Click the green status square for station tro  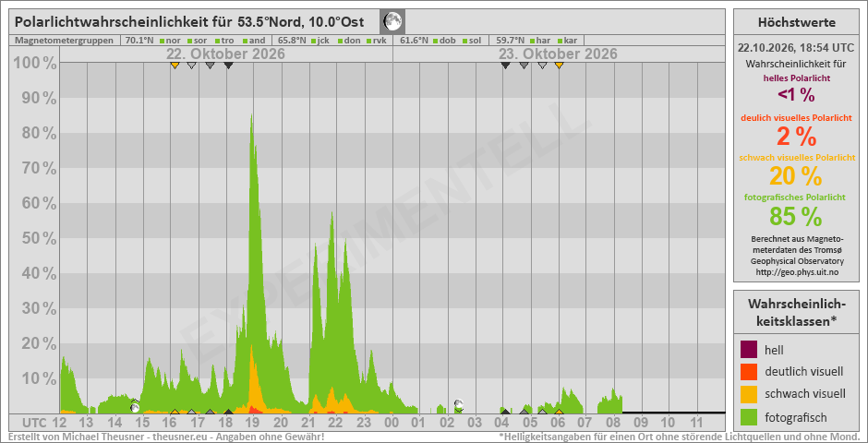pos(218,41)
